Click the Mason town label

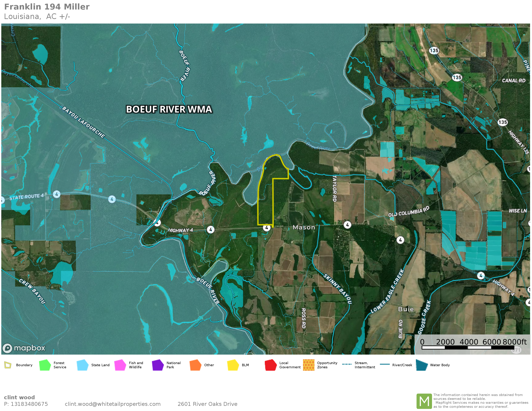[304, 227]
